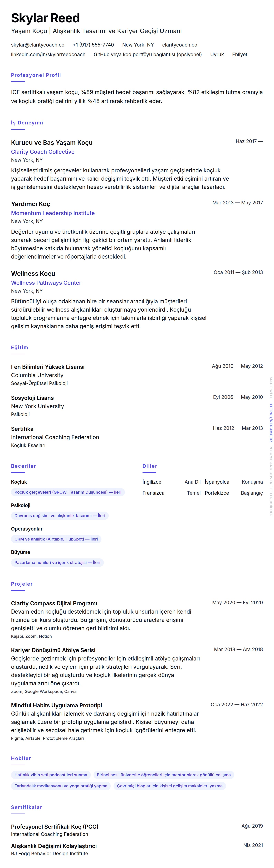This screenshot has width=274, height=868.
Task: Click the Clarity Compass Dijital Programı title
Action: 54,603
